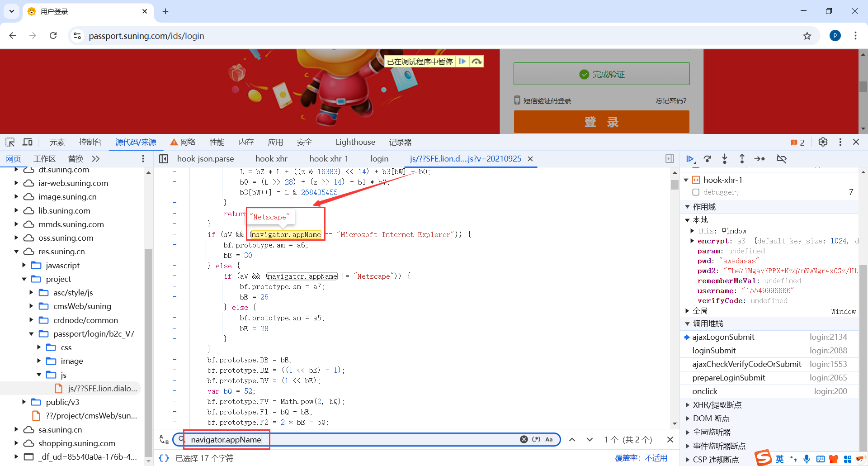The height and width of the screenshot is (466, 868).
Task: Click the address bar URL
Action: pyautogui.click(x=146, y=36)
